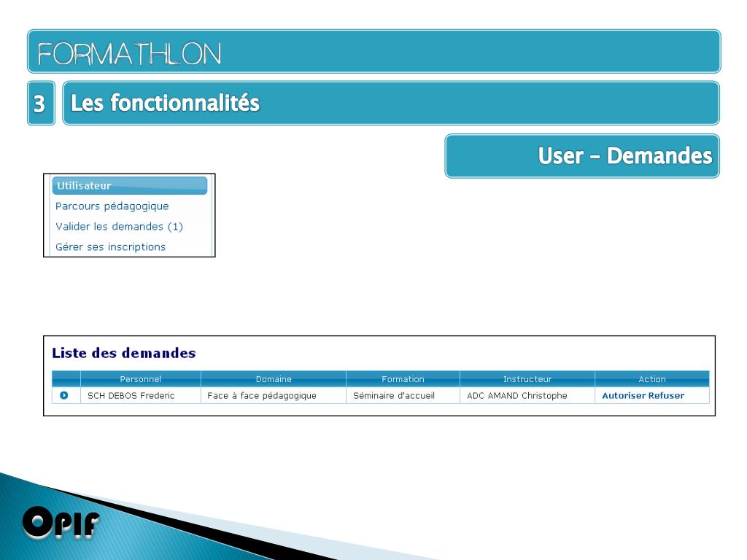Open Parcours pédagogique in the Utilisateur menu
This screenshot has height=560, width=747.
click(112, 206)
